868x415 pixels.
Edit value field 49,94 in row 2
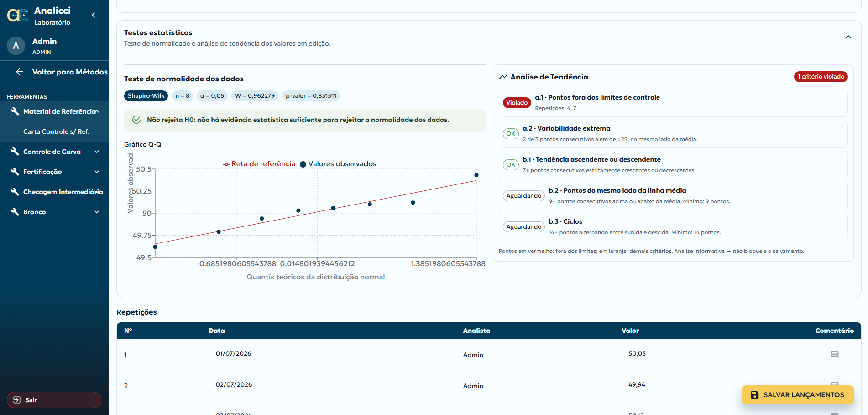click(x=639, y=385)
